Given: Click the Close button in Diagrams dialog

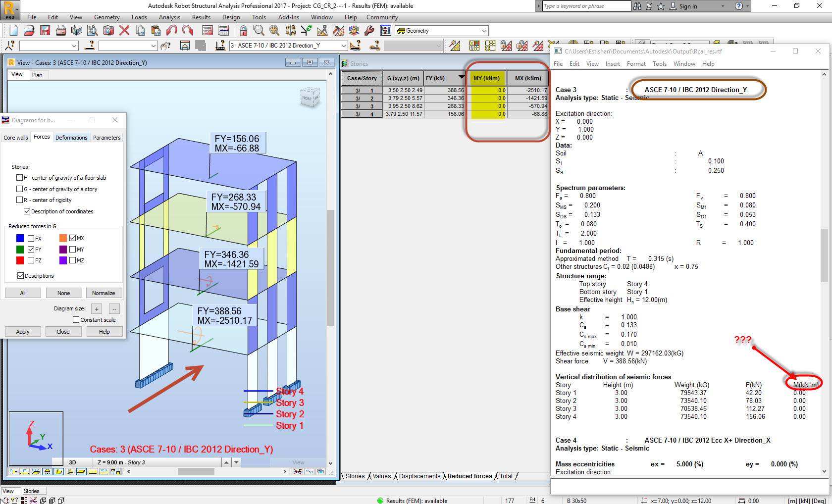Looking at the screenshot, I should (x=63, y=332).
